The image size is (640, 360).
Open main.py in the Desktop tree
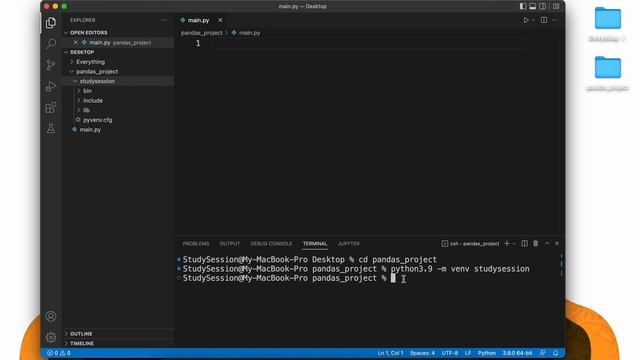[x=90, y=130]
